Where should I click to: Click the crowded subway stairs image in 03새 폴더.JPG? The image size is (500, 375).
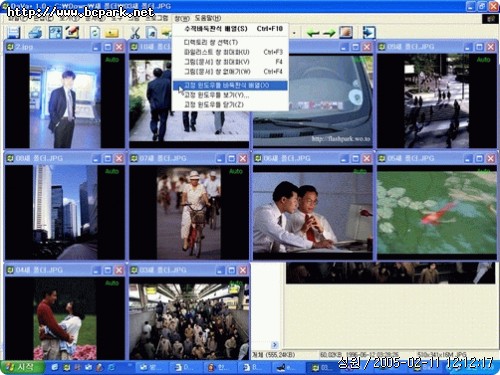tap(189, 322)
